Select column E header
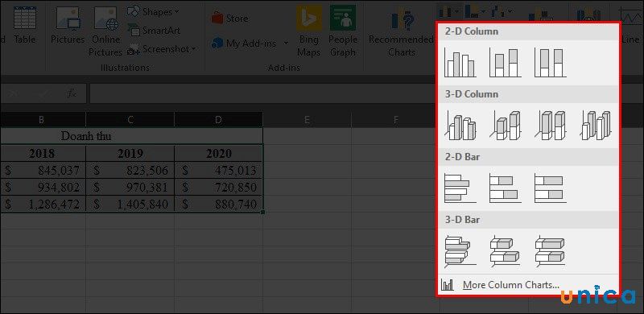644x314 pixels. point(307,120)
